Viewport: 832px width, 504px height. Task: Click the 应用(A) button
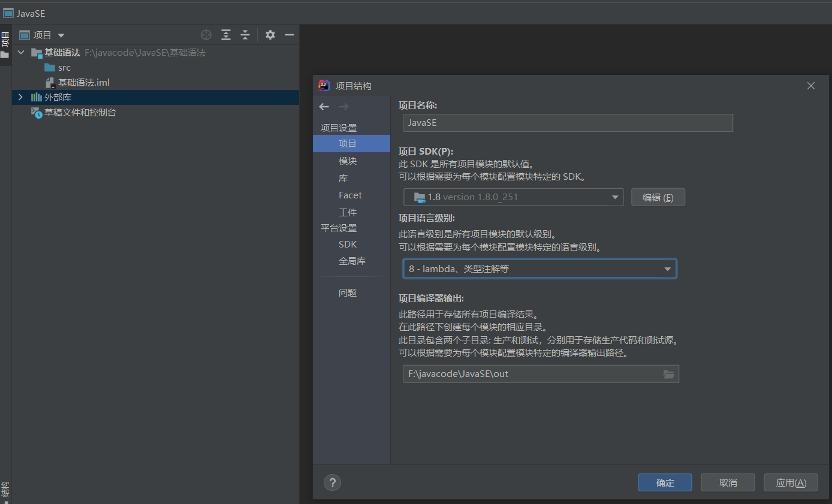[x=791, y=483]
